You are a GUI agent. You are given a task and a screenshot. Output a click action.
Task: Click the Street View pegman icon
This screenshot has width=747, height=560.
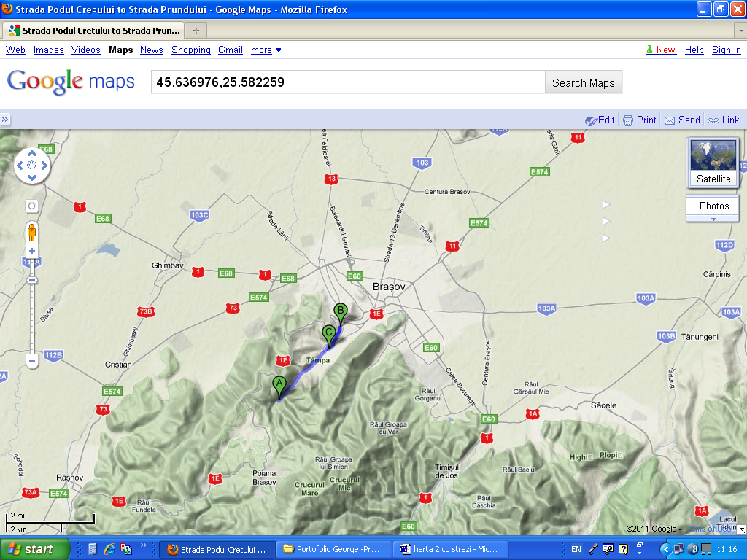(x=32, y=233)
